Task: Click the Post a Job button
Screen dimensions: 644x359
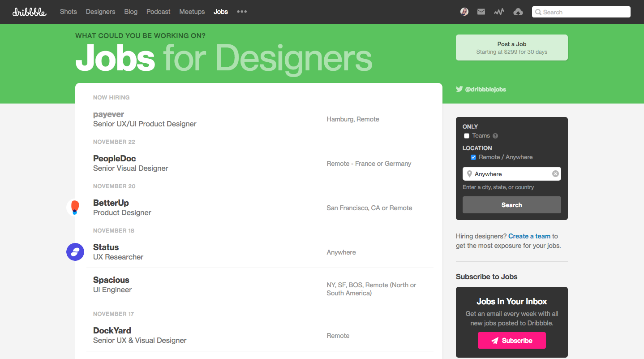Action: click(x=512, y=48)
